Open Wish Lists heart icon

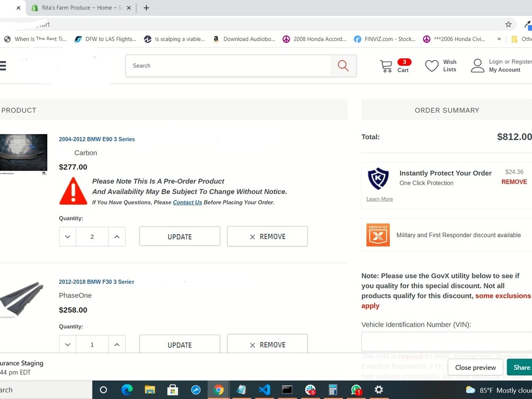tap(432, 65)
